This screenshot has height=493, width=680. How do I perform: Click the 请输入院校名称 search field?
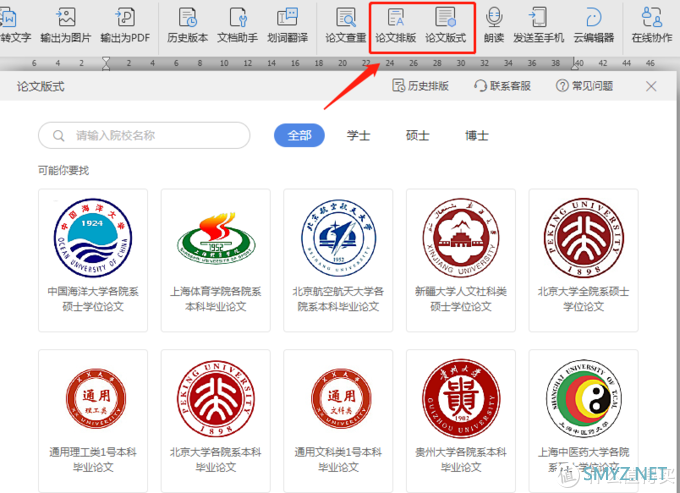[144, 135]
